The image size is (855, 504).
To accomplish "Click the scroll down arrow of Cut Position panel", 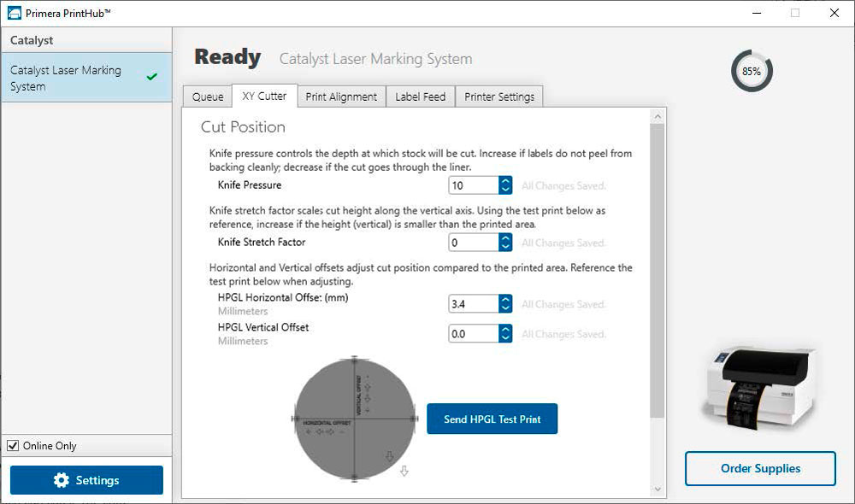I will [657, 489].
